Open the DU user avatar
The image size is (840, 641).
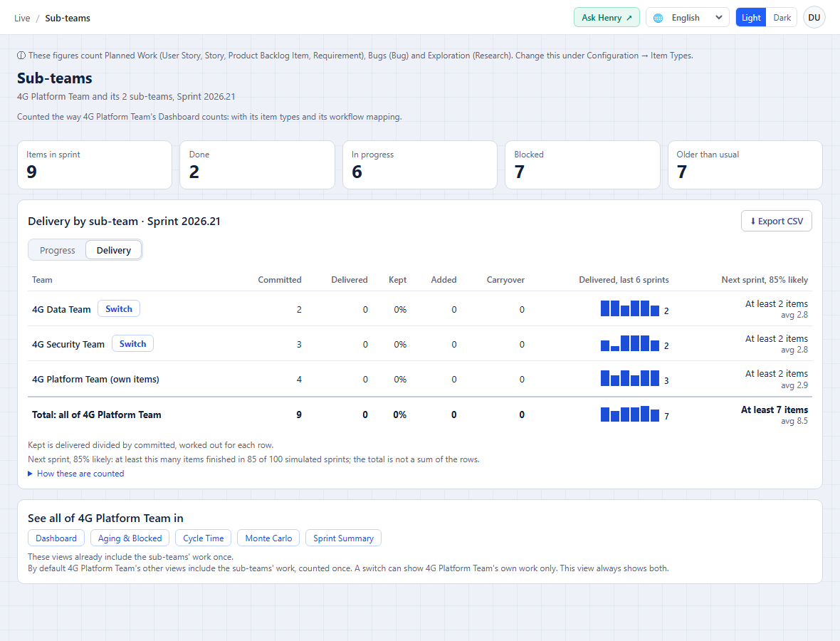pyautogui.click(x=814, y=18)
